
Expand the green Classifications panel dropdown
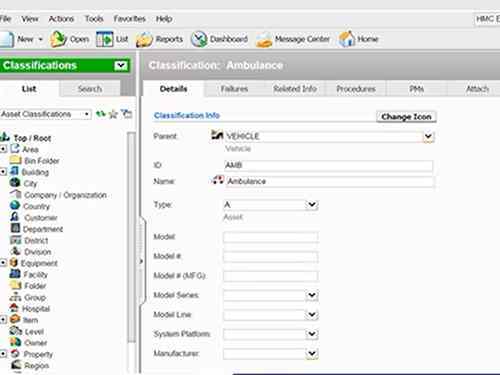(x=121, y=65)
